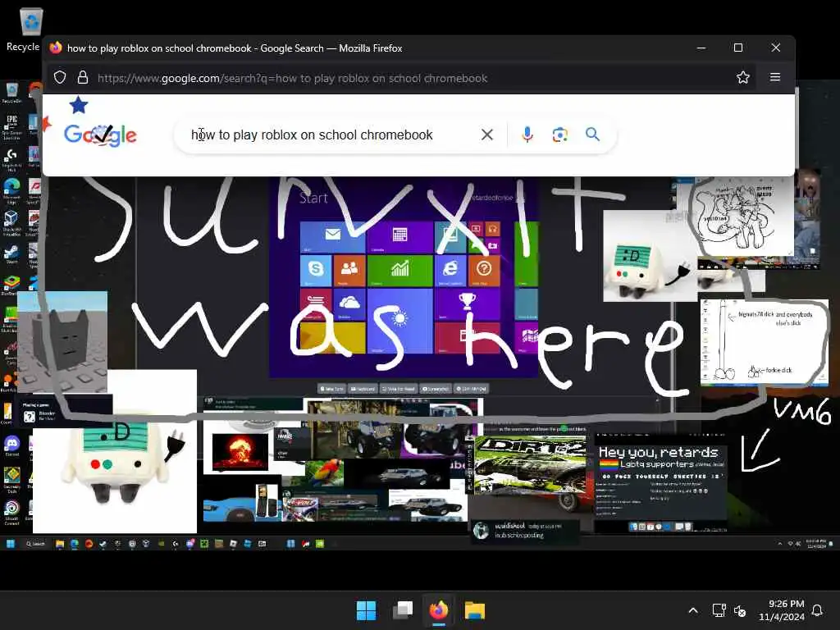This screenshot has width=840, height=630.
Task: Open the clock showing 9:26 PM 11/4/2024
Action: point(782,610)
